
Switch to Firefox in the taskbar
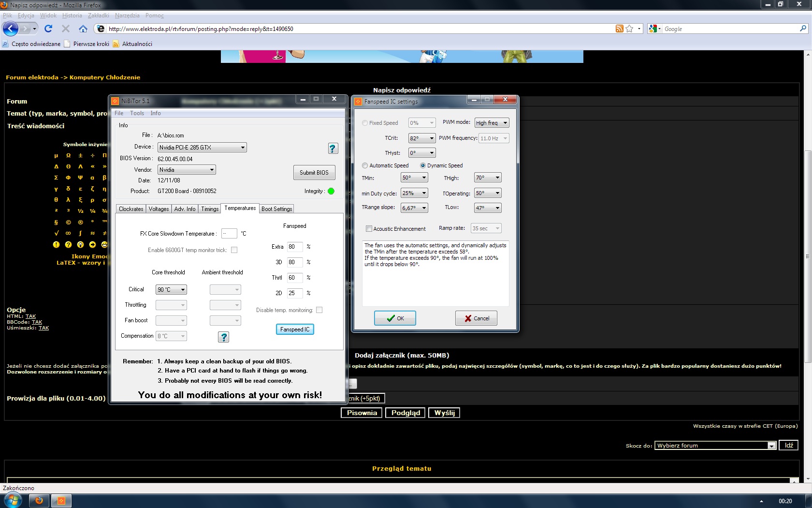(39, 501)
